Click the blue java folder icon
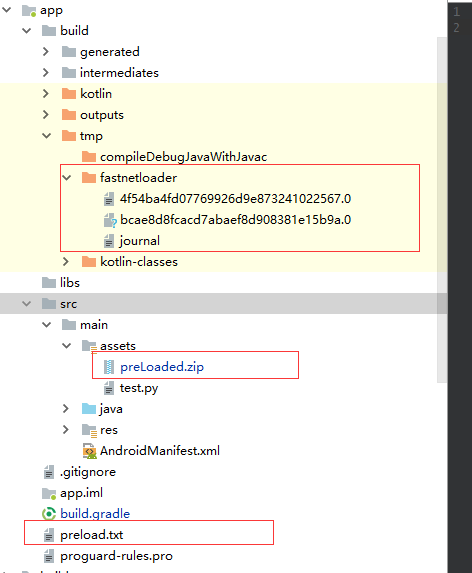 tap(89, 409)
